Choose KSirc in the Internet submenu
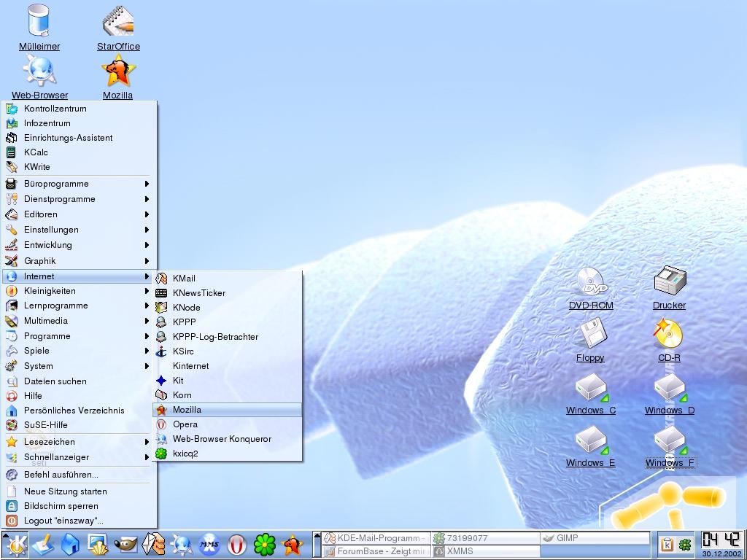 coord(228,351)
